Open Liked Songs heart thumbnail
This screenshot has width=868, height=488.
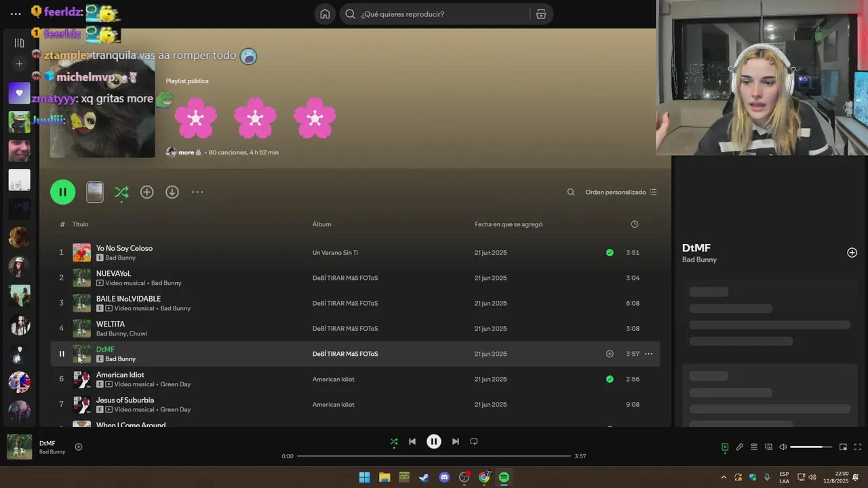19,93
